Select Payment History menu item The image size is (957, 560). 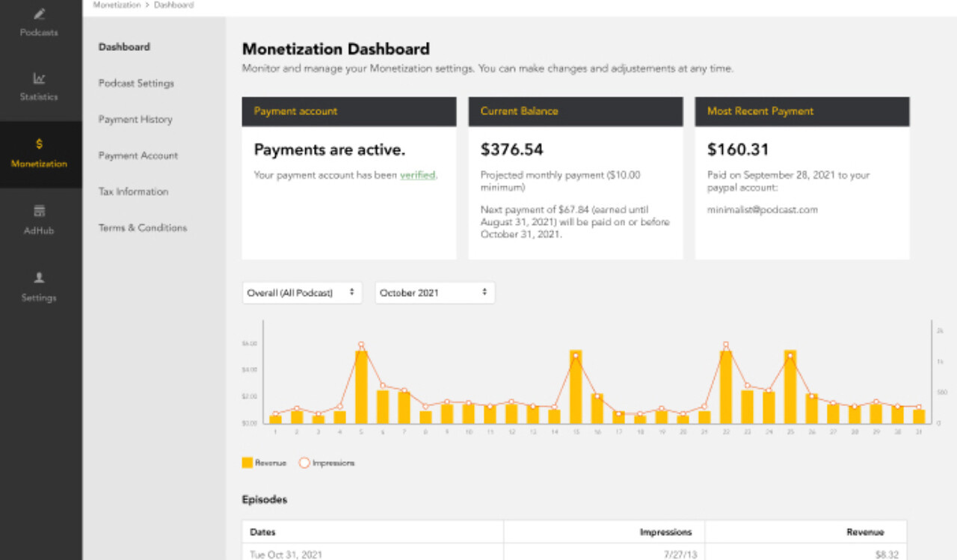click(x=135, y=120)
